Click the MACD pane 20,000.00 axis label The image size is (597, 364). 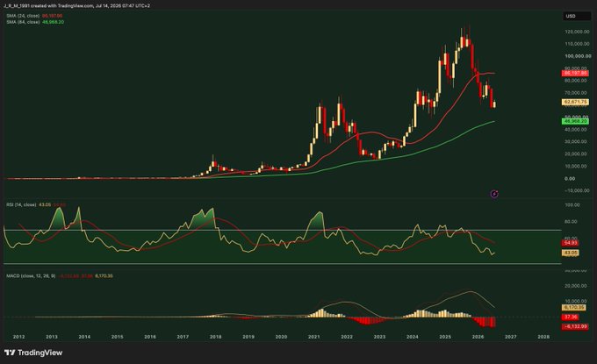tap(577, 286)
